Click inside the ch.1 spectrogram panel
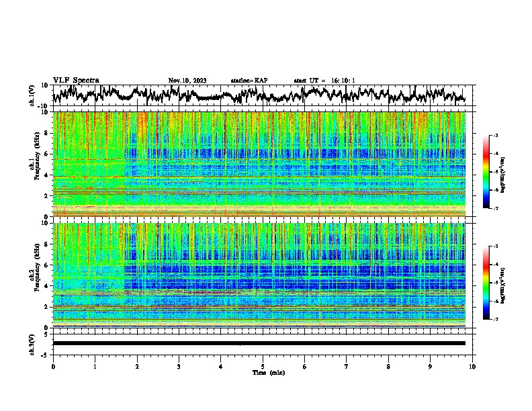Viewport: 532px width, 411px height. coord(259,164)
